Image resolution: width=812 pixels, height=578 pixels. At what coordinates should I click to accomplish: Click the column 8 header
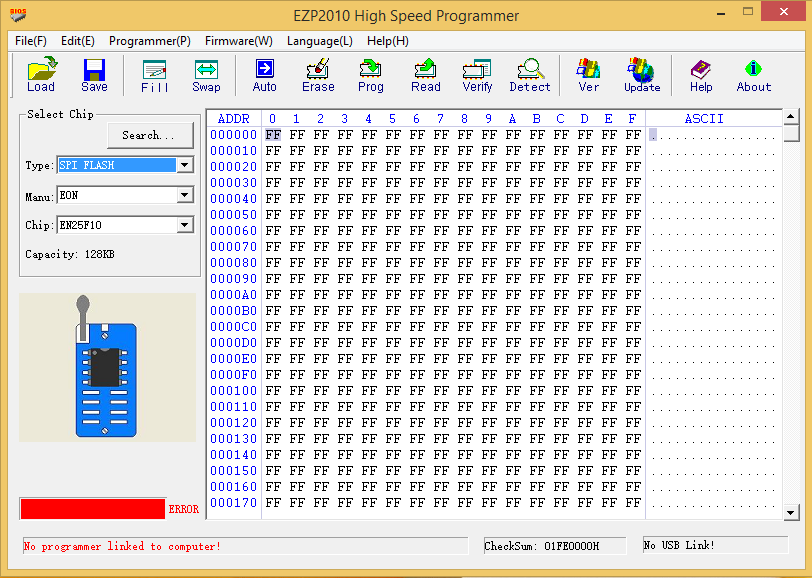(x=464, y=119)
